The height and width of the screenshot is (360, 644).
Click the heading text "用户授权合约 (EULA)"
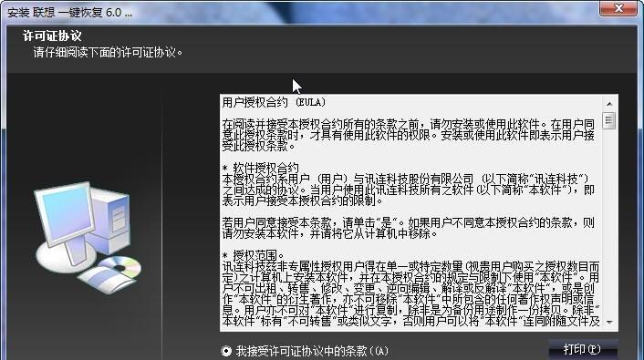[x=274, y=102]
